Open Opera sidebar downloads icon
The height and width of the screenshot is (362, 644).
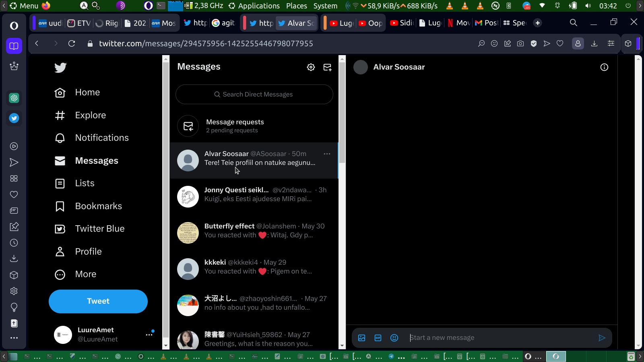tap(14, 259)
